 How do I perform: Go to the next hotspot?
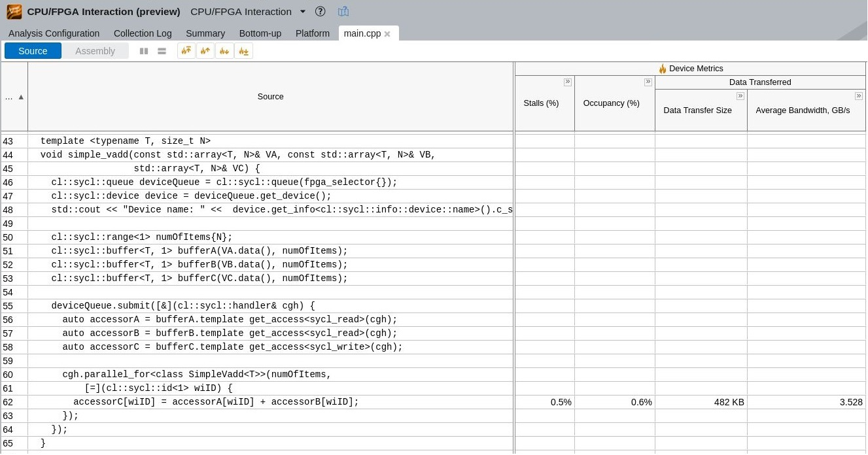coord(224,51)
